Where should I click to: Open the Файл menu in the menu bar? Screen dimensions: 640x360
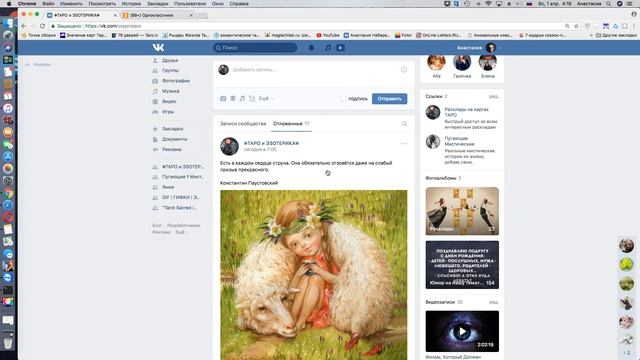(48, 4)
